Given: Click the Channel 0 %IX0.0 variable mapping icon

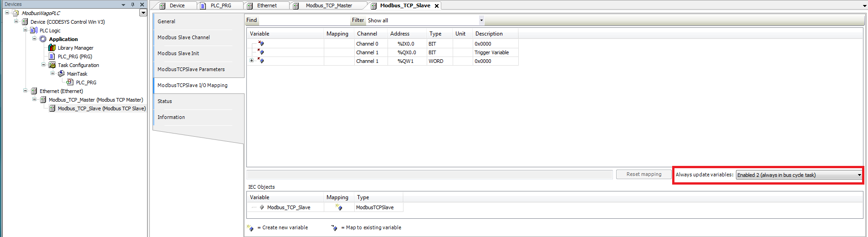Looking at the screenshot, I should (261, 44).
